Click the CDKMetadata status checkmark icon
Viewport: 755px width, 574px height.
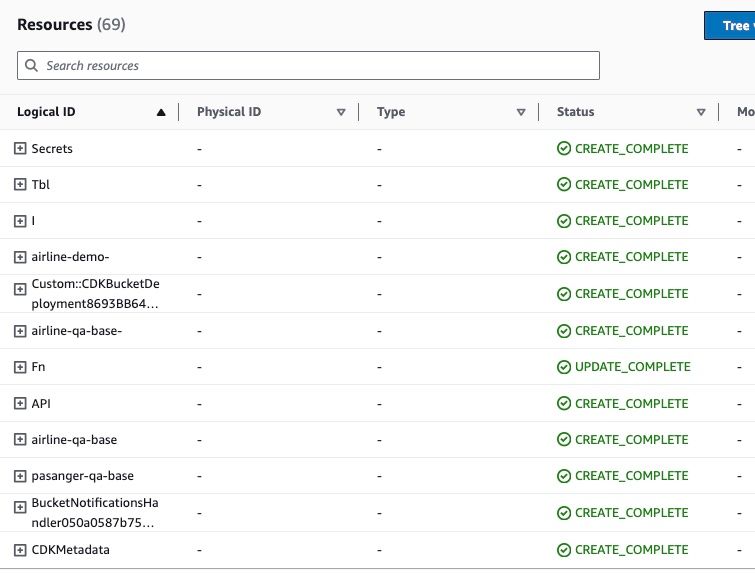[x=564, y=550]
